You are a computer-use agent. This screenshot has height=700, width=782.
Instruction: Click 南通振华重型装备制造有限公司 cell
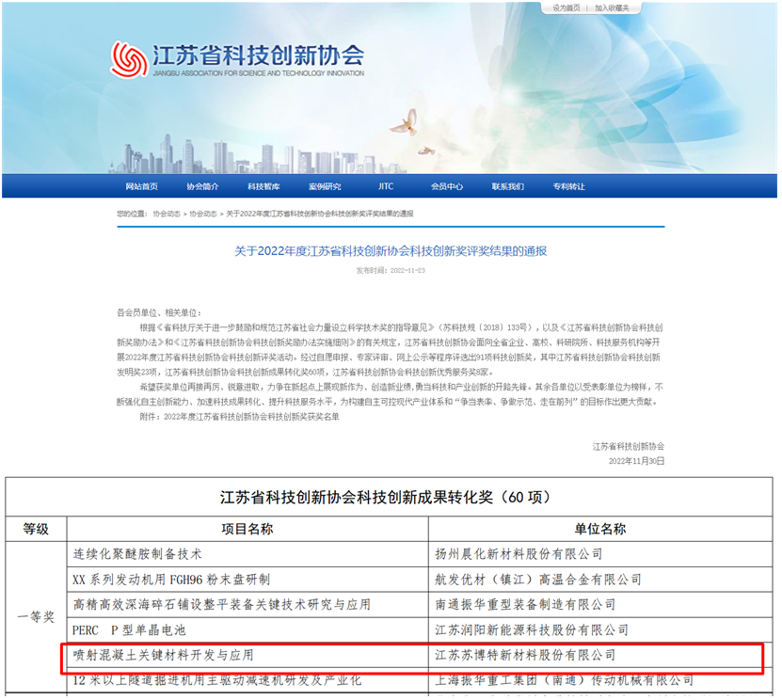[x=600, y=605]
